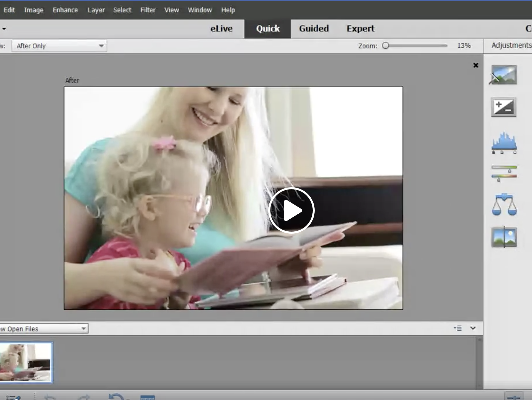
Task: Click the photo bin vertical scrollbar
Action: (x=479, y=363)
